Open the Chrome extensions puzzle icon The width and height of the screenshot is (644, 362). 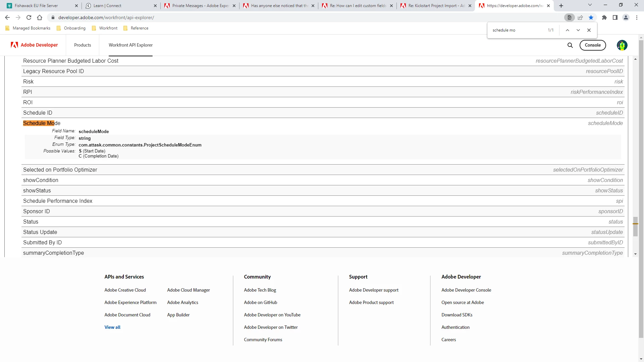click(604, 17)
